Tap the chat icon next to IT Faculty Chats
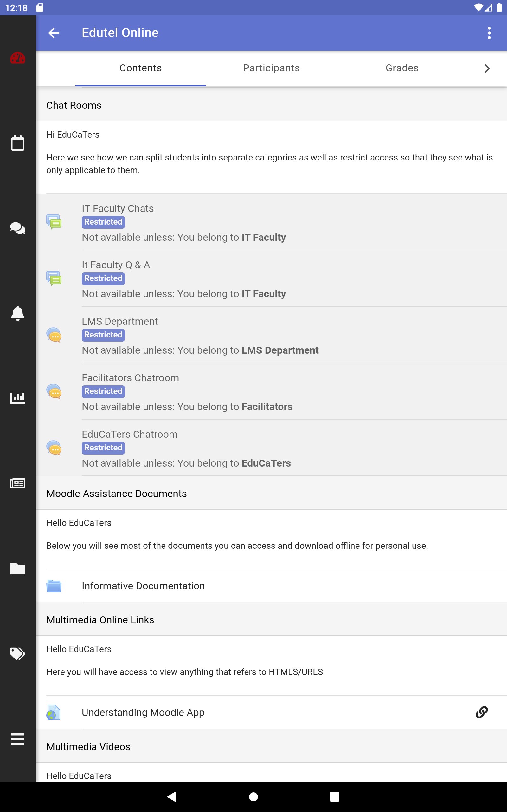The image size is (507, 812). click(54, 222)
